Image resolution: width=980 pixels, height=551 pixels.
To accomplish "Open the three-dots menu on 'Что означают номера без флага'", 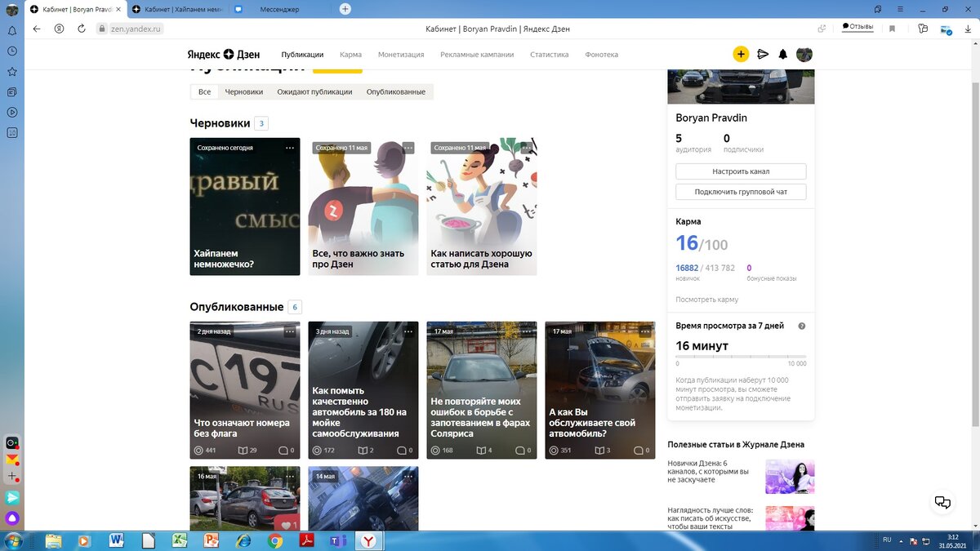I will click(x=290, y=331).
